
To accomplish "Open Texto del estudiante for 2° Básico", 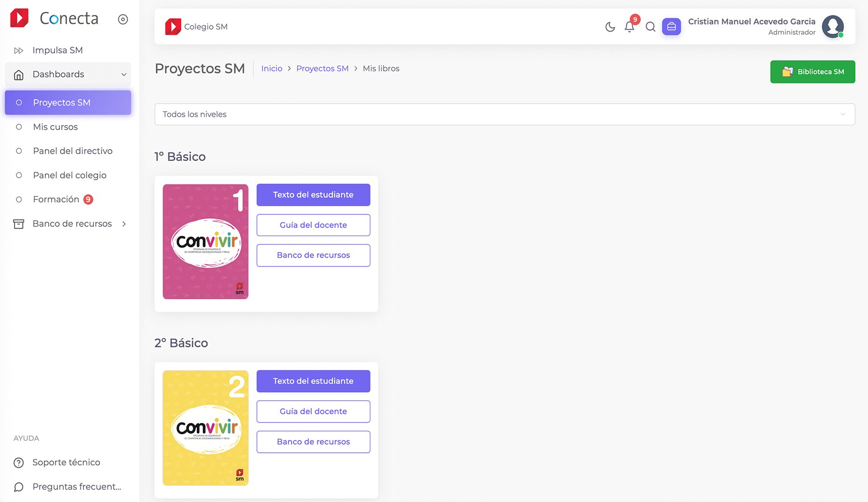I will pyautogui.click(x=313, y=381).
